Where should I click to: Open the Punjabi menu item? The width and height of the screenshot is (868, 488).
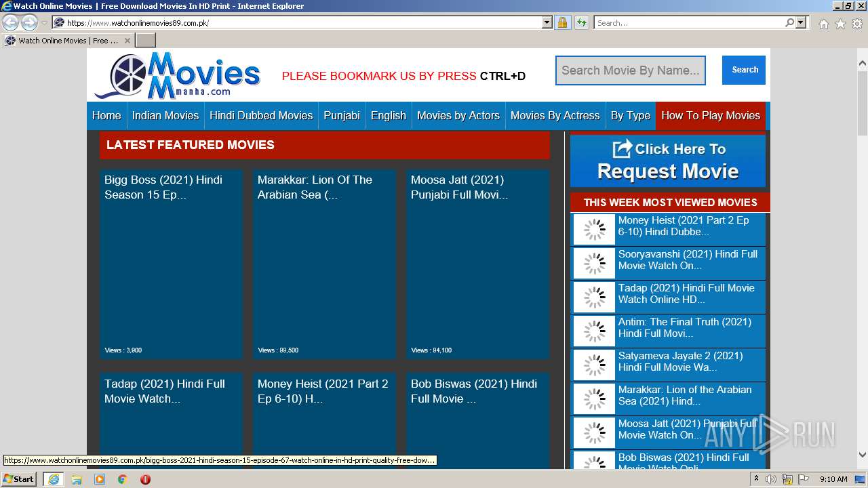[342, 115]
